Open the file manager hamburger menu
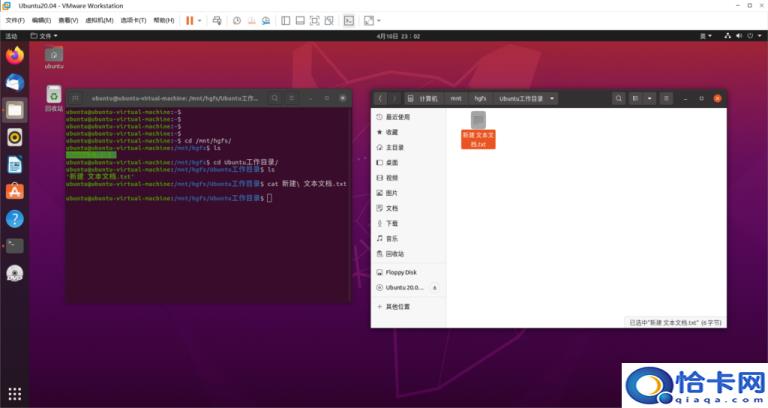This screenshot has height=408, width=768. pos(667,98)
